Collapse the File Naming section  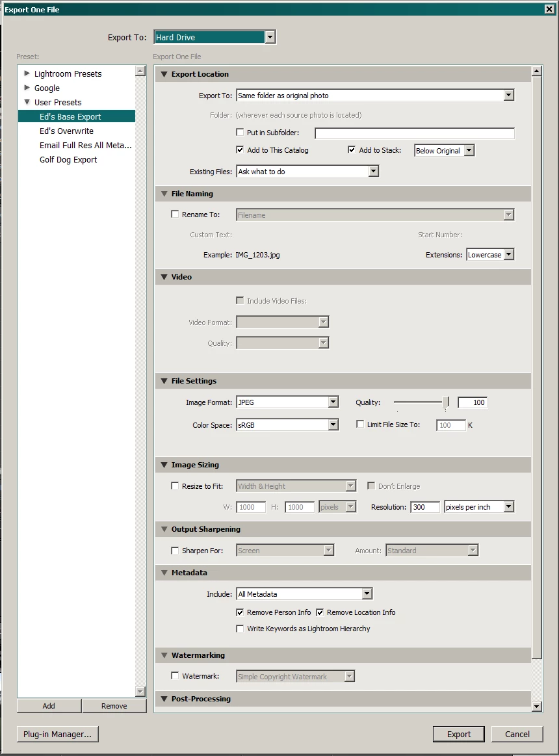[164, 194]
